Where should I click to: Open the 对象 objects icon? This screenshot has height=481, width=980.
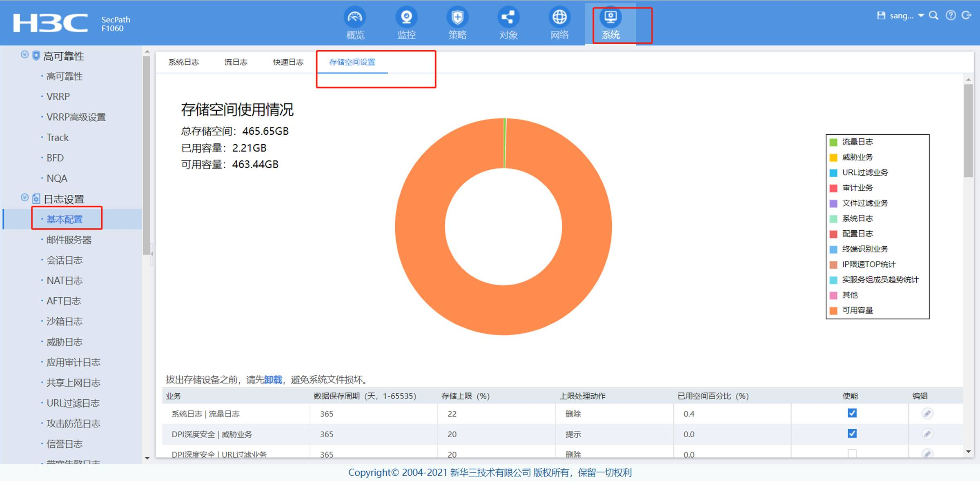(x=508, y=18)
